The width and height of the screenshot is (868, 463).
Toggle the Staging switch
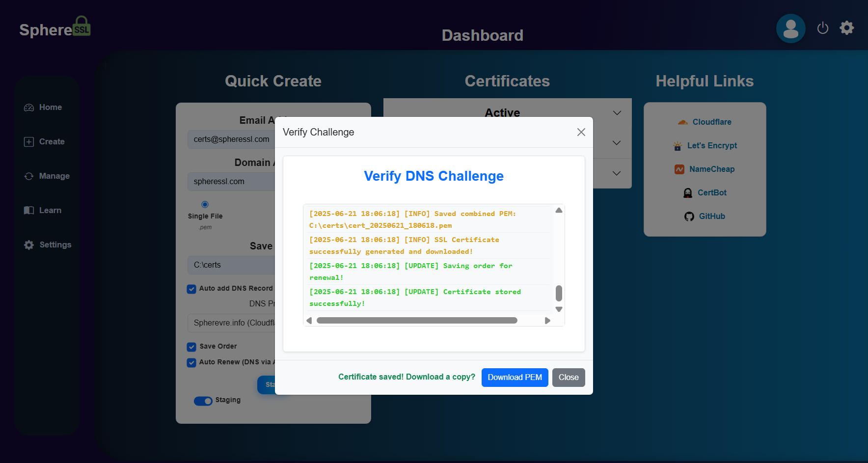click(x=203, y=401)
